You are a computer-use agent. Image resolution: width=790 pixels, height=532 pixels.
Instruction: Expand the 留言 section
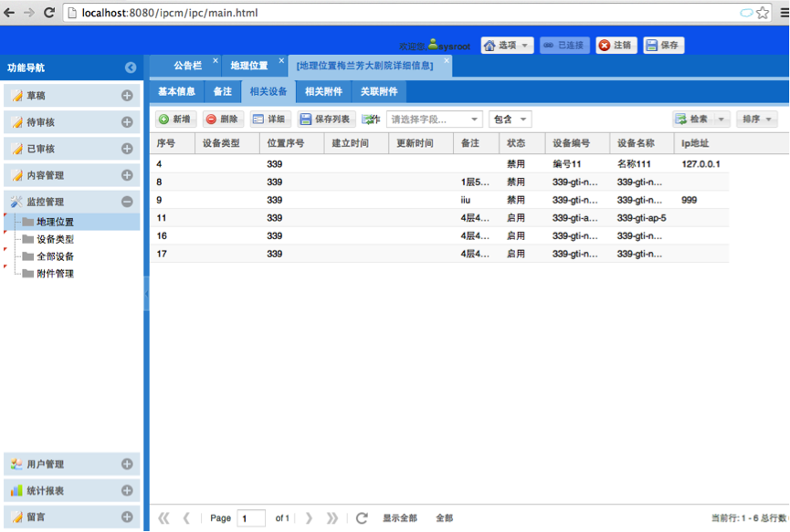(127, 516)
